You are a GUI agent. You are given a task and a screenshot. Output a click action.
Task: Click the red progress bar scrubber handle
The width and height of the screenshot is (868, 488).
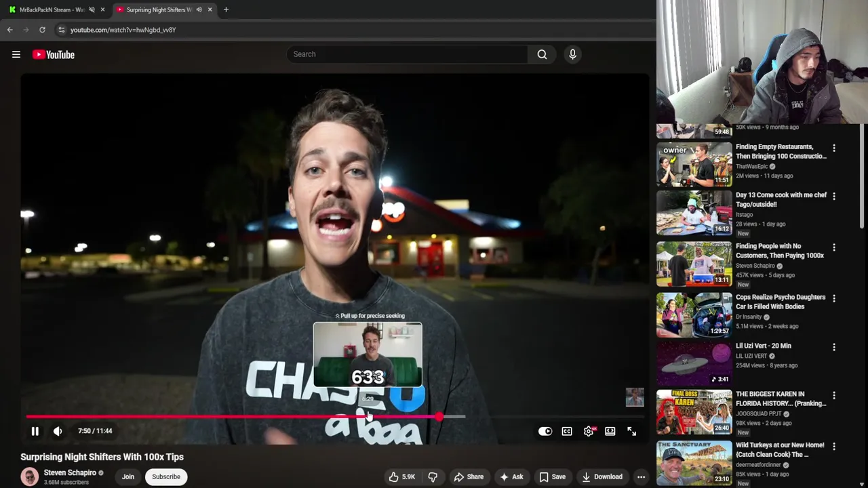439,417
